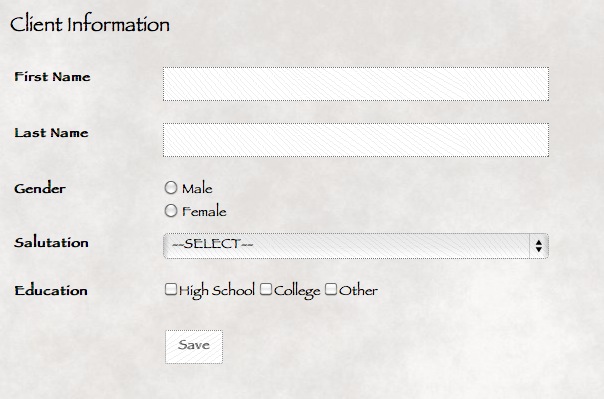
Task: Click the High School label text
Action: click(x=217, y=291)
